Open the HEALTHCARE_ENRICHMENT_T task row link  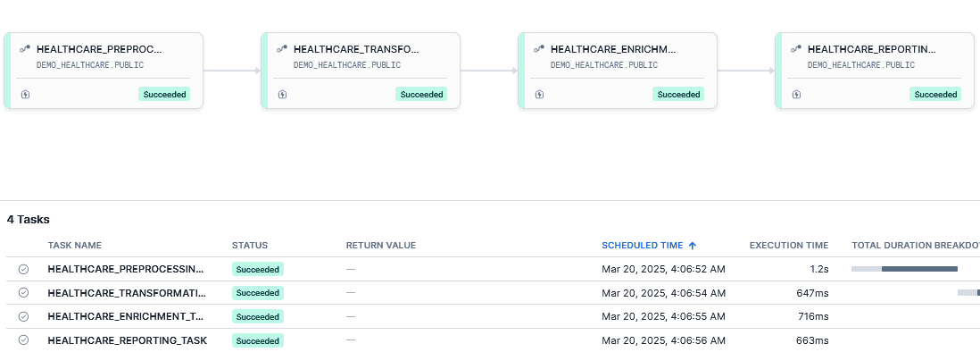pyautogui.click(x=126, y=316)
